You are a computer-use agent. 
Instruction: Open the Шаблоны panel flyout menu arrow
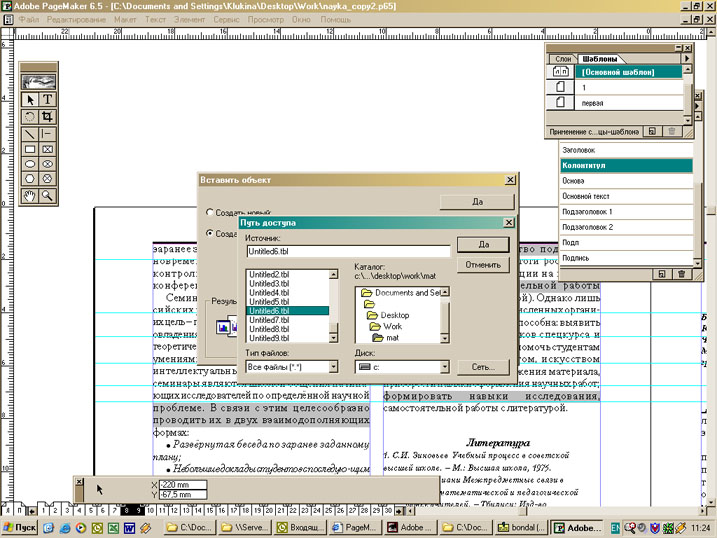[x=686, y=59]
